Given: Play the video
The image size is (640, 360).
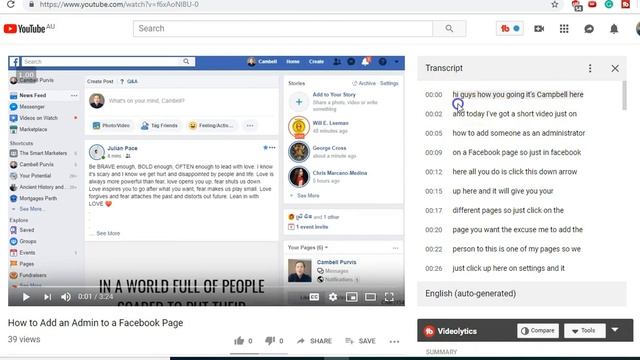Looking at the screenshot, I should pyautogui.click(x=26, y=297).
